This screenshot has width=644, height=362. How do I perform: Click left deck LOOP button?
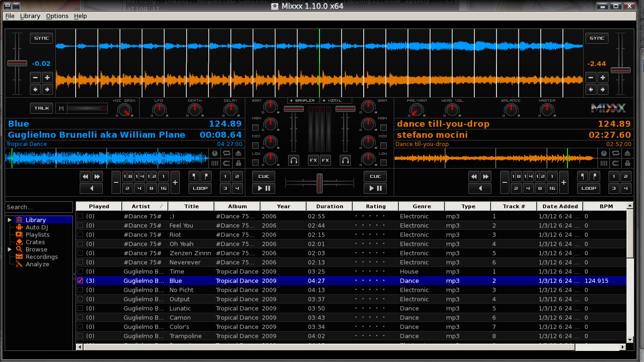click(200, 188)
